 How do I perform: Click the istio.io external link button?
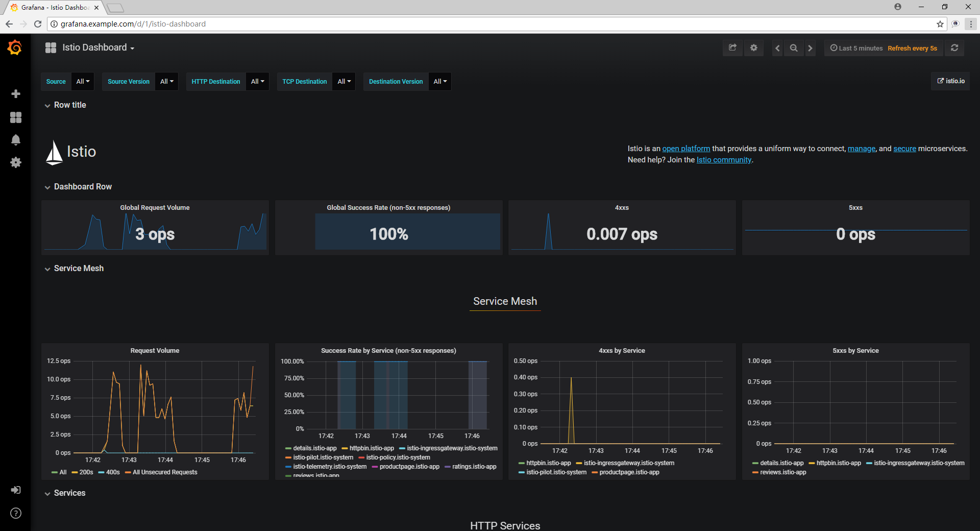pyautogui.click(x=951, y=81)
